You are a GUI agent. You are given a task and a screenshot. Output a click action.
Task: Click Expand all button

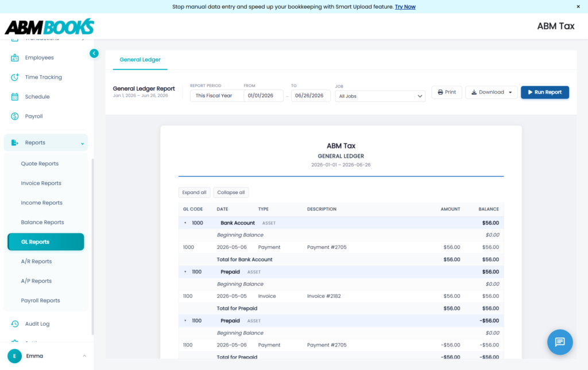[x=194, y=193]
